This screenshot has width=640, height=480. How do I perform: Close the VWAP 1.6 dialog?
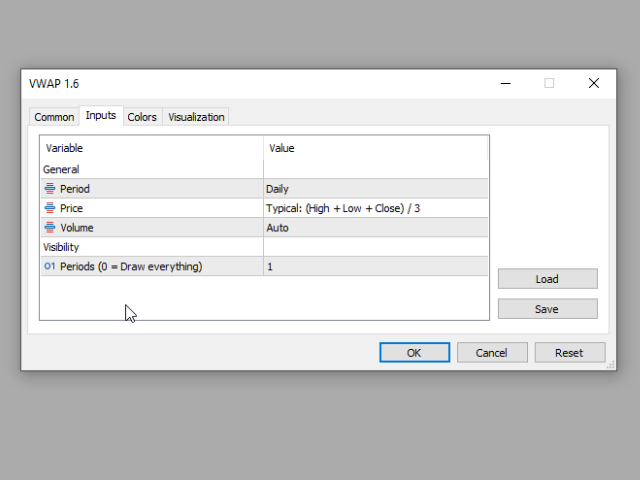(x=594, y=83)
